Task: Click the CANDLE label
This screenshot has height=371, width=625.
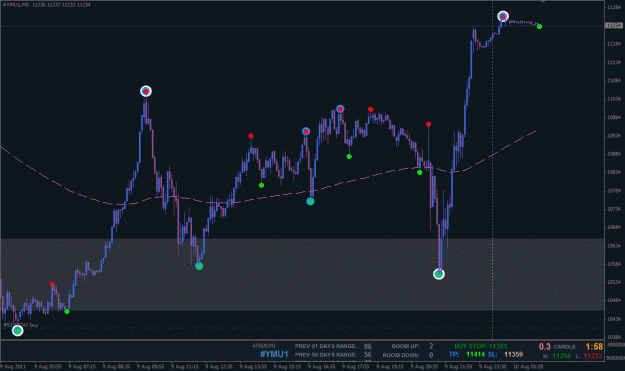Action: (x=564, y=347)
